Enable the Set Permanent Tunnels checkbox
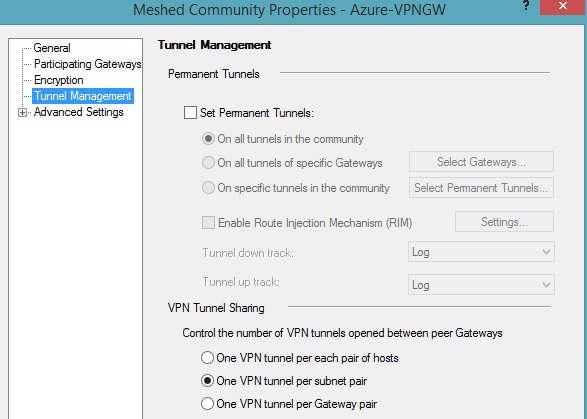This screenshot has height=419, width=587. [x=190, y=112]
